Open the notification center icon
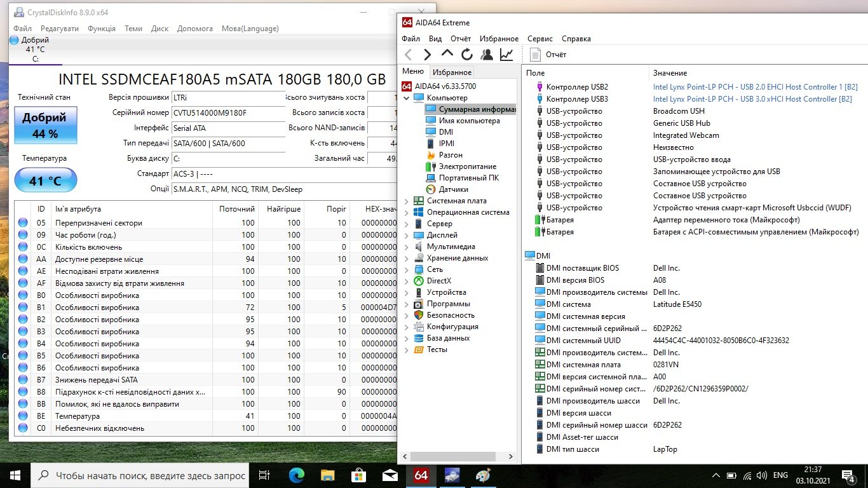868x488 pixels. click(x=848, y=475)
